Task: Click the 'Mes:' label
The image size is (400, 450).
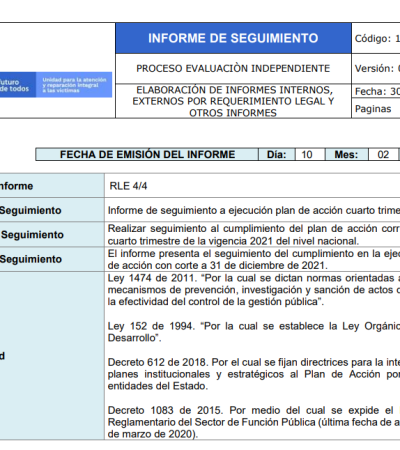Action: click(346, 155)
